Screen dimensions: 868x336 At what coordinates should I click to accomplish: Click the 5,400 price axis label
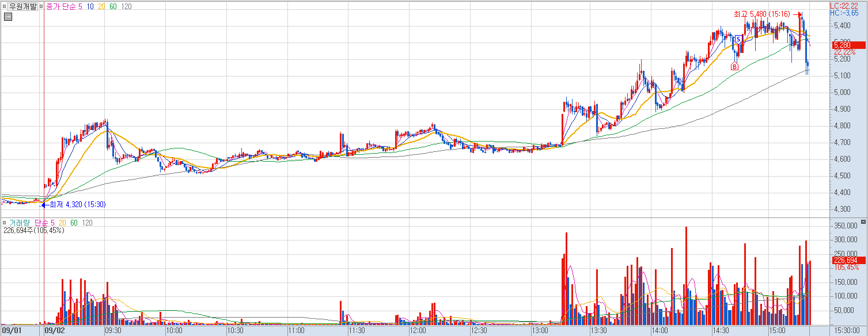842,26
